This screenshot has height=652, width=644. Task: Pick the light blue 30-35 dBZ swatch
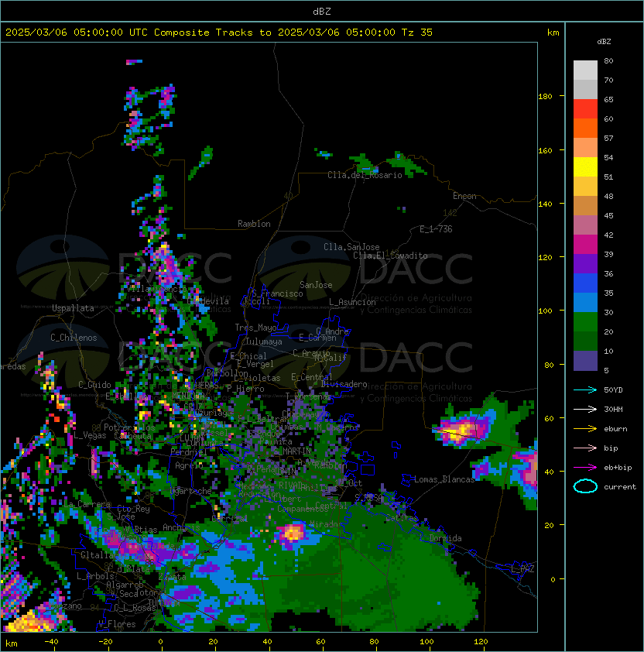tap(585, 302)
